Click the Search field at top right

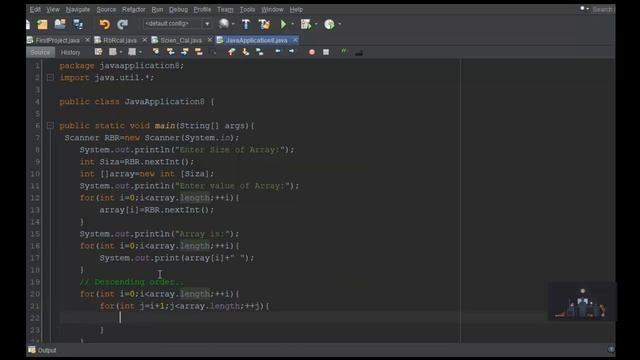tap(603, 9)
